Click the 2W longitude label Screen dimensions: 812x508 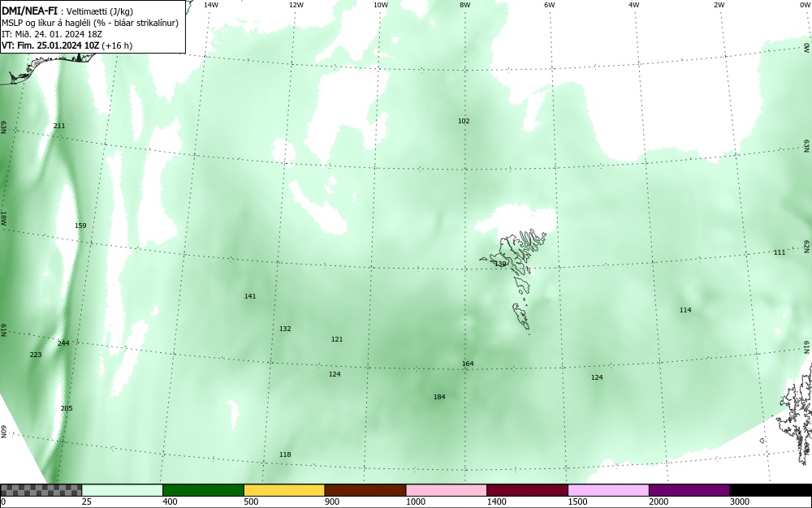coord(719,5)
